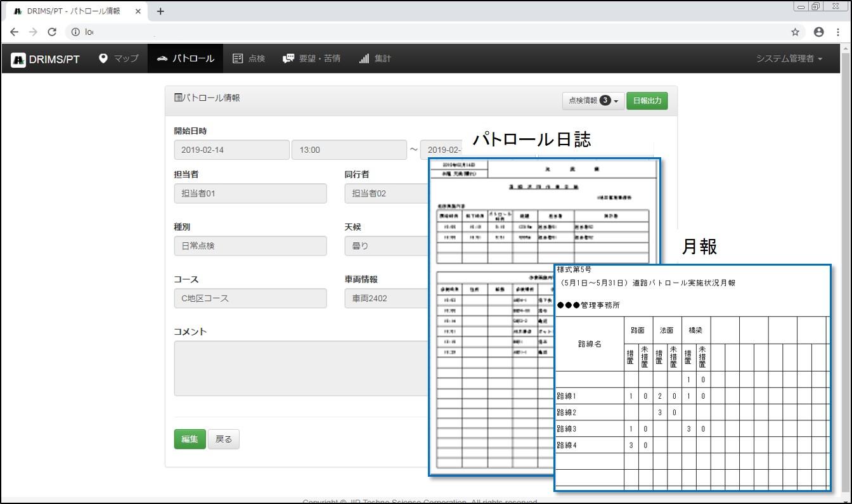Go to 要望・苦情 section

[311, 58]
